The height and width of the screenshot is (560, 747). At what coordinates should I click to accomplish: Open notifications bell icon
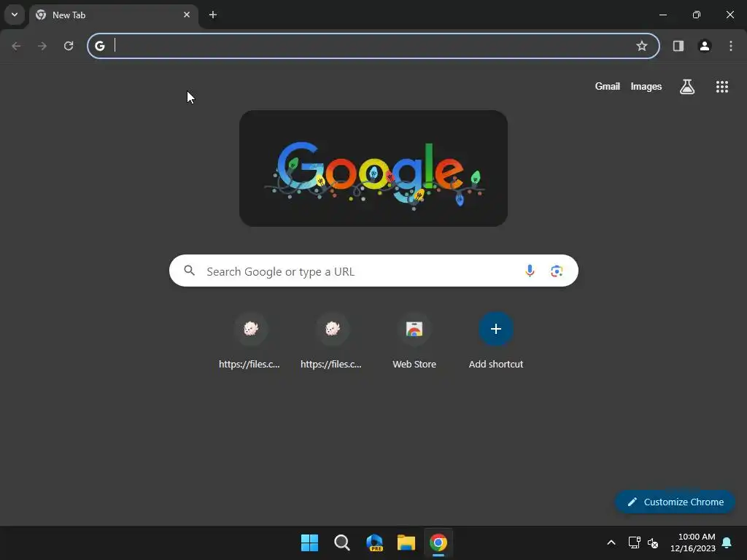[727, 542]
